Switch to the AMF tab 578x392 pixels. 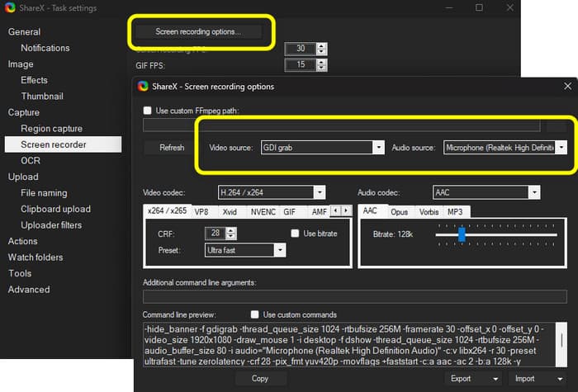320,212
